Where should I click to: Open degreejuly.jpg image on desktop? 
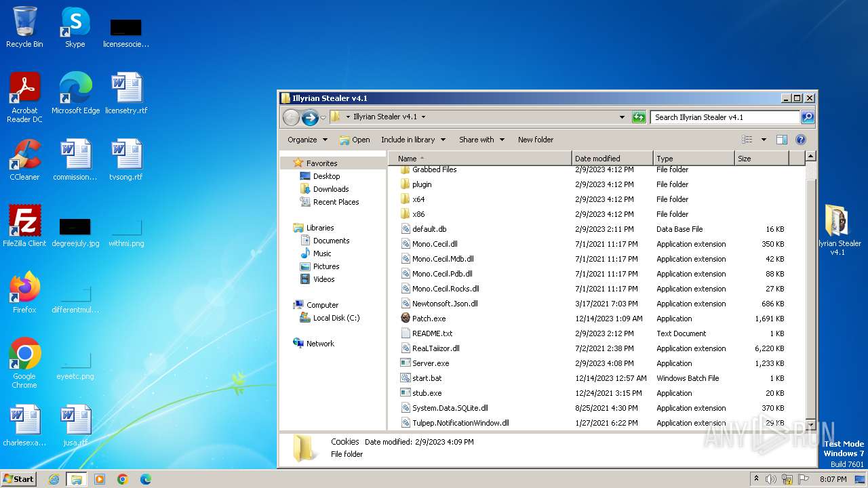click(75, 231)
